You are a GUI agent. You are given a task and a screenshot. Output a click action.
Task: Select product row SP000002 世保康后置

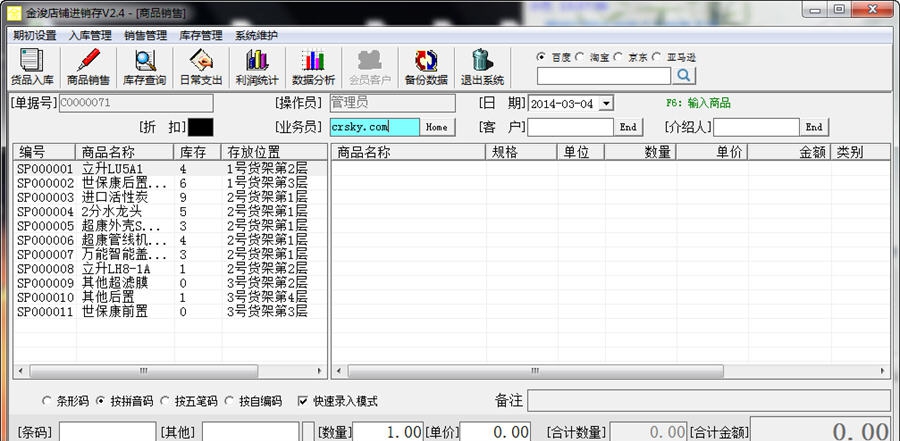click(170, 183)
